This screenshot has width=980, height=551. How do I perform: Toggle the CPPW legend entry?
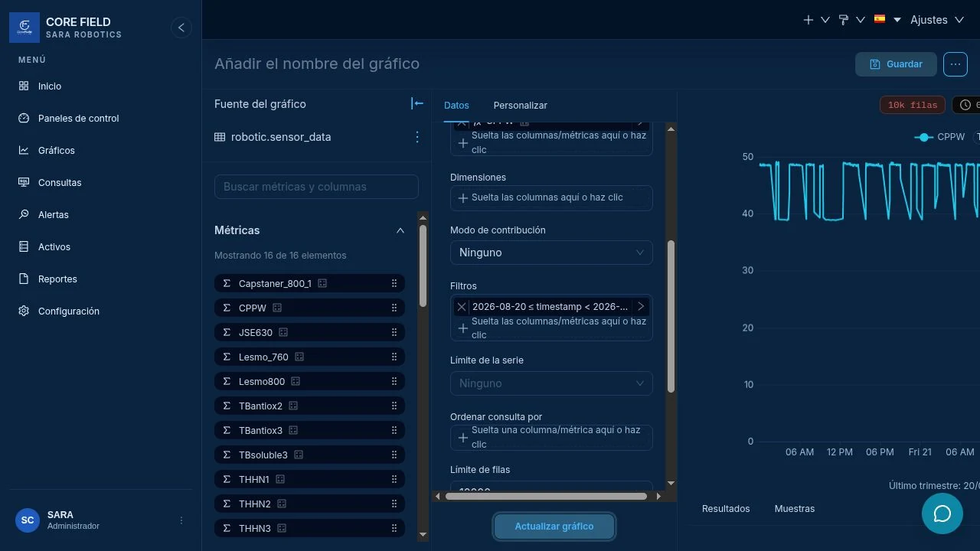[x=940, y=137]
